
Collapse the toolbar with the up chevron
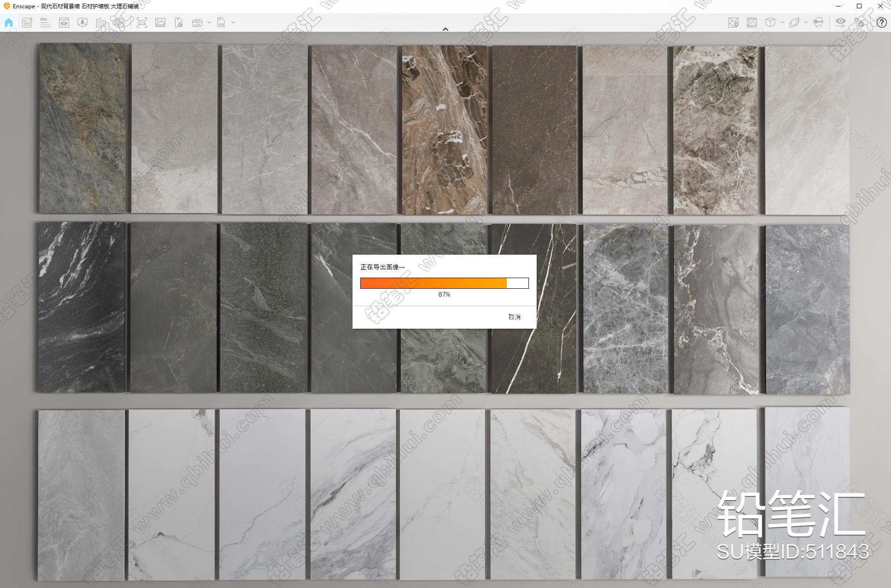[x=445, y=29]
